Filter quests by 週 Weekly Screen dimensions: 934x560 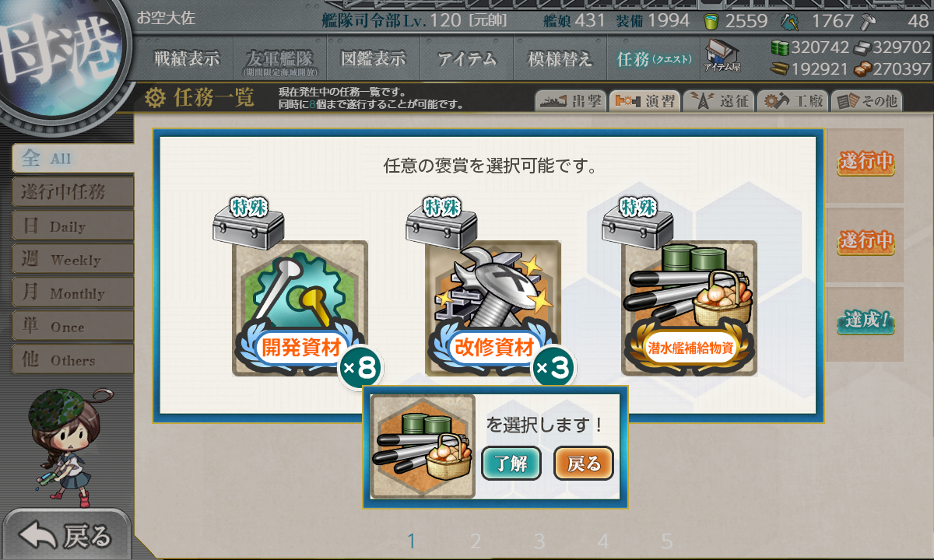click(x=72, y=260)
